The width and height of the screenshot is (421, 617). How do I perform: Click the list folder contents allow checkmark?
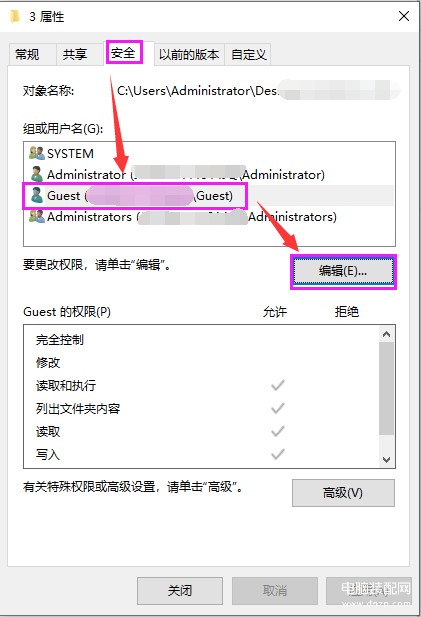click(x=278, y=408)
